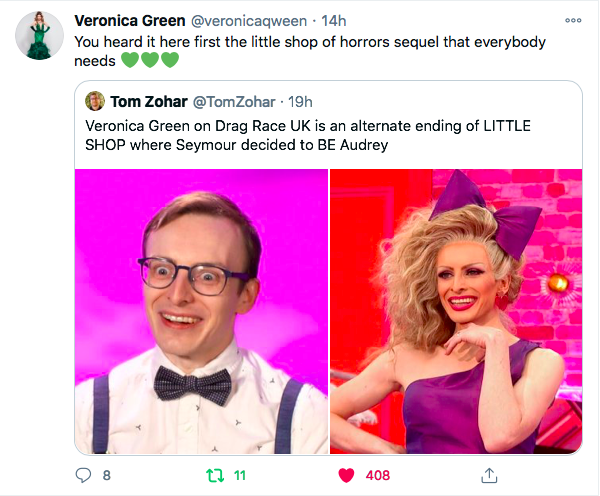600x496 pixels.
Task: Click the retweet count 11
Action: (240, 476)
